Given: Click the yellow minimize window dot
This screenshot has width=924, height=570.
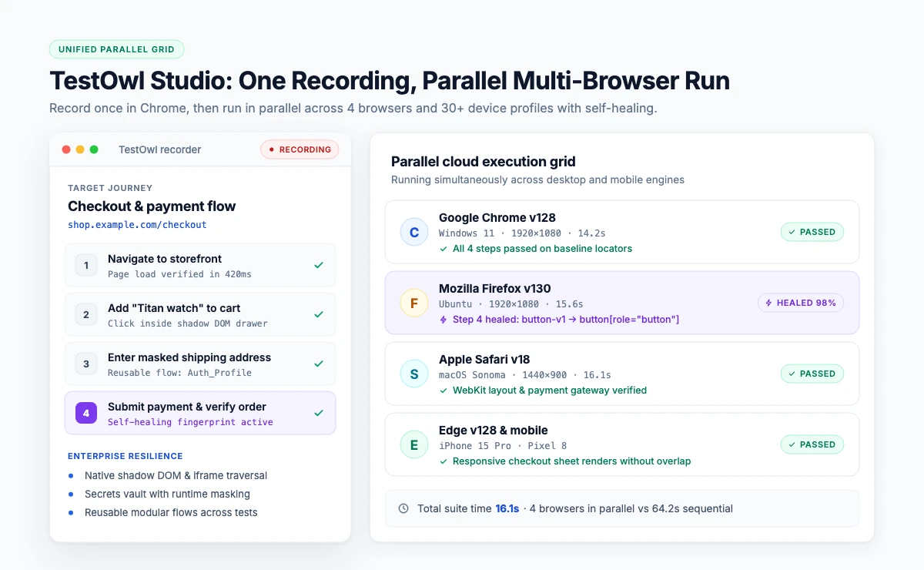Looking at the screenshot, I should click(x=80, y=149).
